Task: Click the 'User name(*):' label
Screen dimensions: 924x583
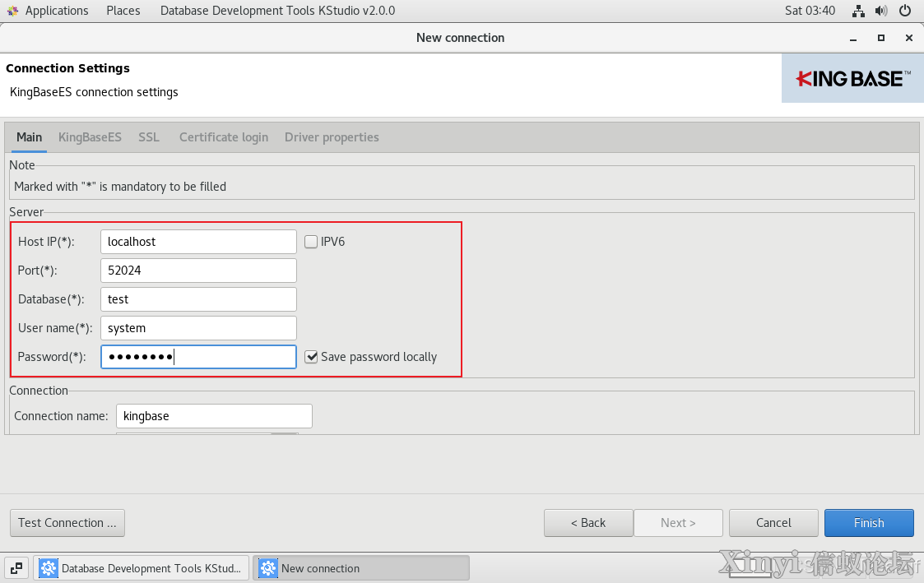Action: [55, 328]
